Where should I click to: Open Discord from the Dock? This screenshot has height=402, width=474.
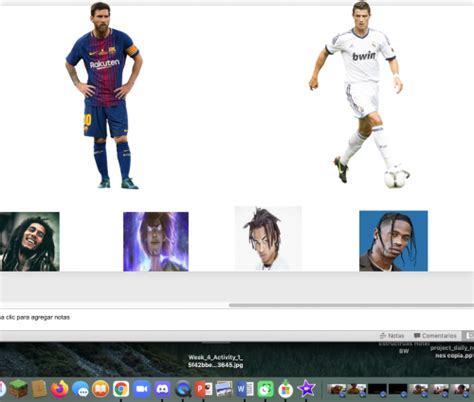pos(162,389)
